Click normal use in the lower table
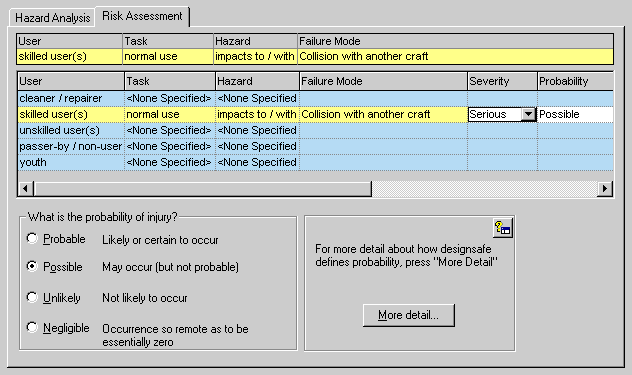This screenshot has height=375, width=632. pyautogui.click(x=170, y=114)
